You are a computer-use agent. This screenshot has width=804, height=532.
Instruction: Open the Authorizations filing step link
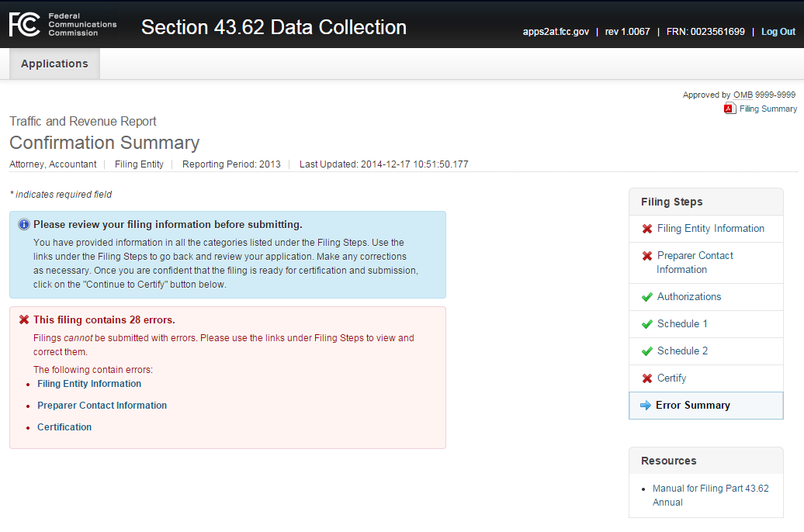(x=688, y=297)
